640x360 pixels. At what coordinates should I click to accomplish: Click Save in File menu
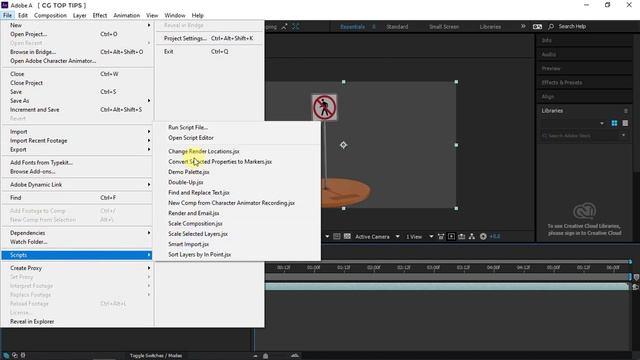tap(77, 92)
